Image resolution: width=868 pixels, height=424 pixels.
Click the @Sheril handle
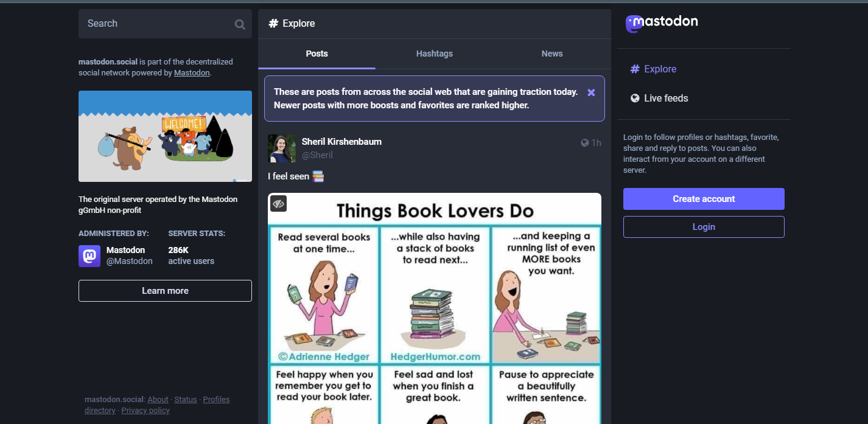click(x=317, y=155)
